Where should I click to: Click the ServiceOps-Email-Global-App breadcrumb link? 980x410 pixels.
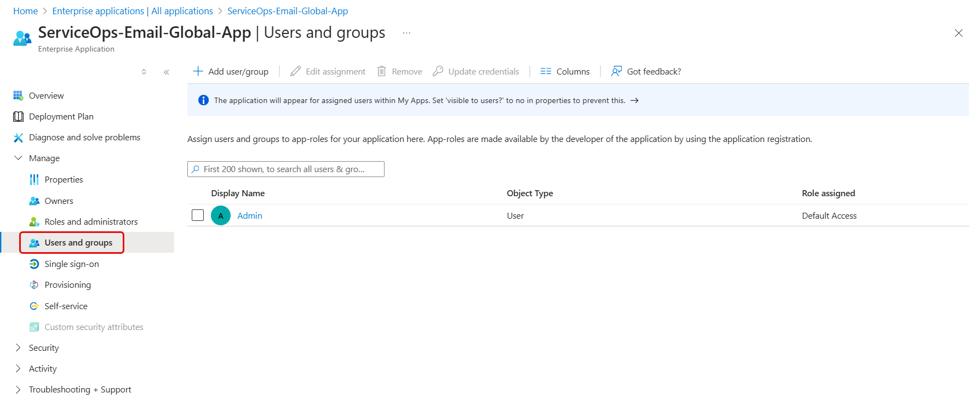288,11
